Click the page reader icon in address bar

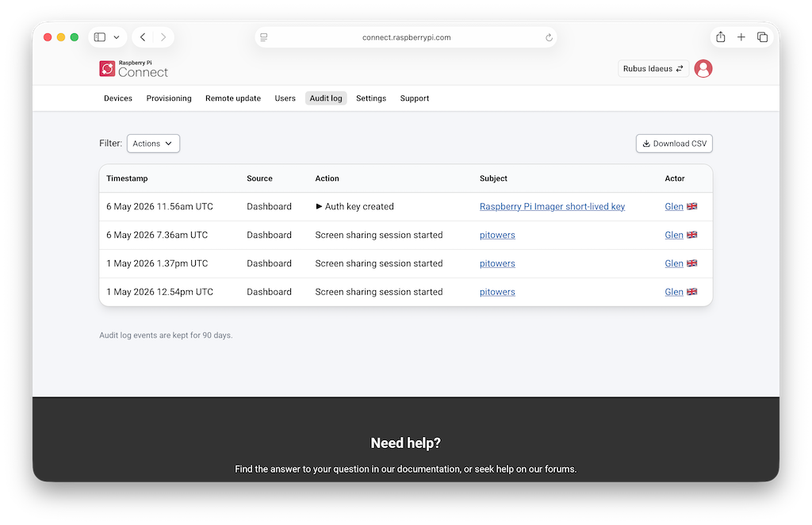coord(264,37)
